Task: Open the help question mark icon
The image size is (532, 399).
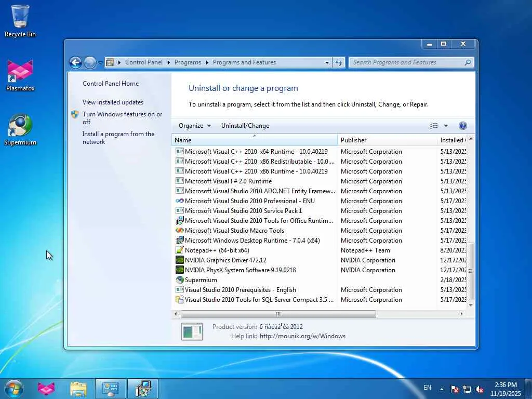Action: [462, 126]
